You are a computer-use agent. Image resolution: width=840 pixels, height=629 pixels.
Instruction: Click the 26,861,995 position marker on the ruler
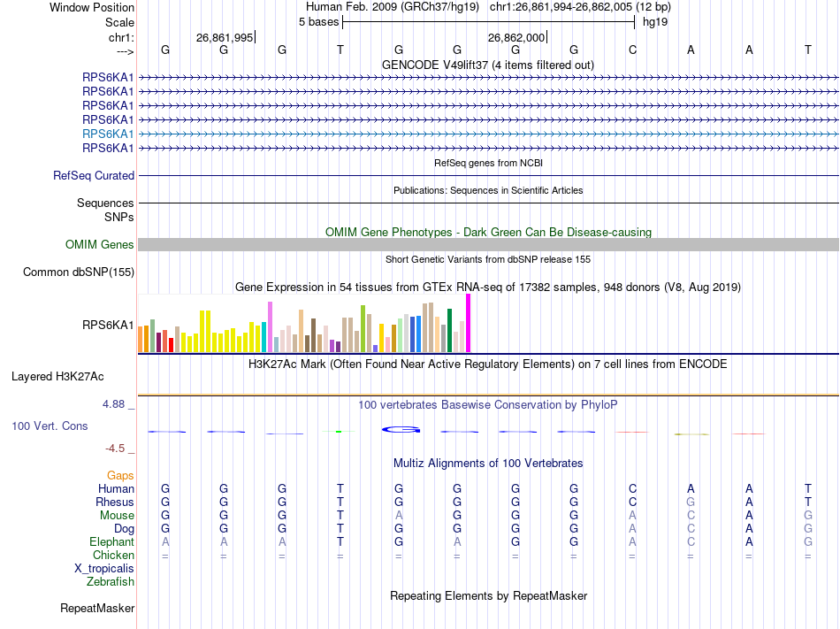[x=225, y=37]
